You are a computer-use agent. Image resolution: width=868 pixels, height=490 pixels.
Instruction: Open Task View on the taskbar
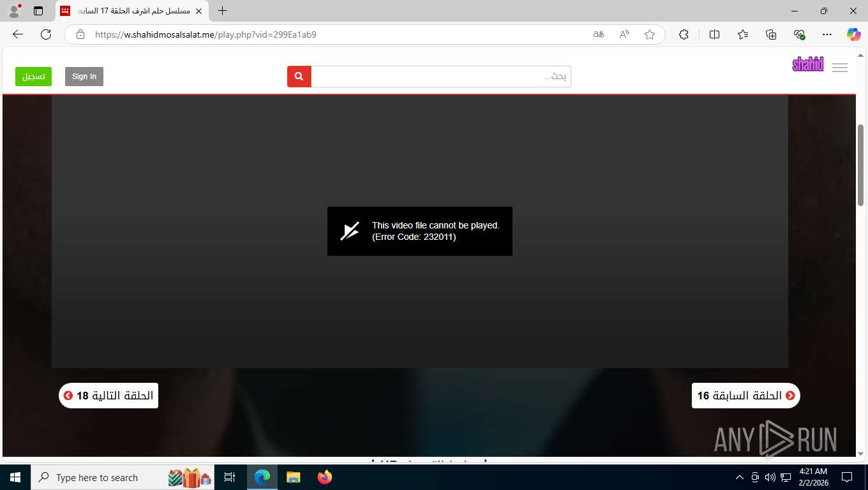click(230, 477)
